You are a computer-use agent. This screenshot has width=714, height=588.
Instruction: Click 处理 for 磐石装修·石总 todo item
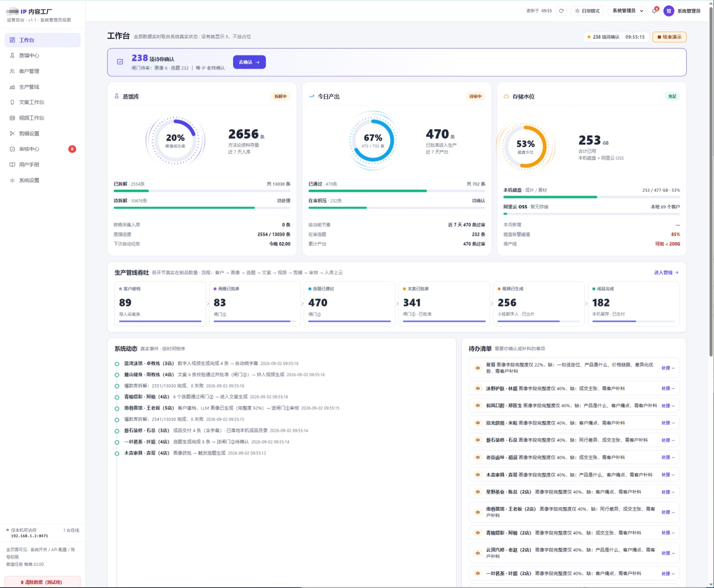pos(668,440)
